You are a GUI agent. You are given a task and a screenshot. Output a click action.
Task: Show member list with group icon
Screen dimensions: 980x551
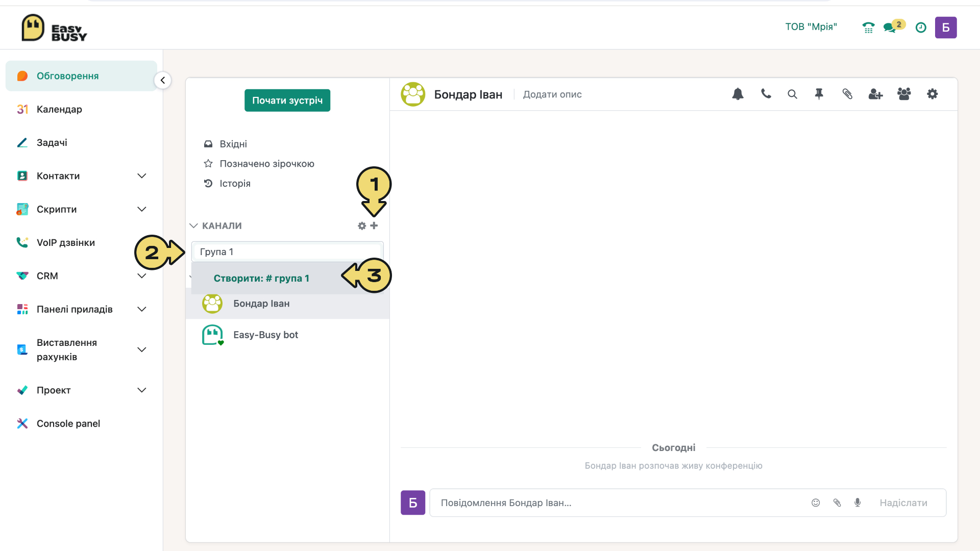coord(904,94)
